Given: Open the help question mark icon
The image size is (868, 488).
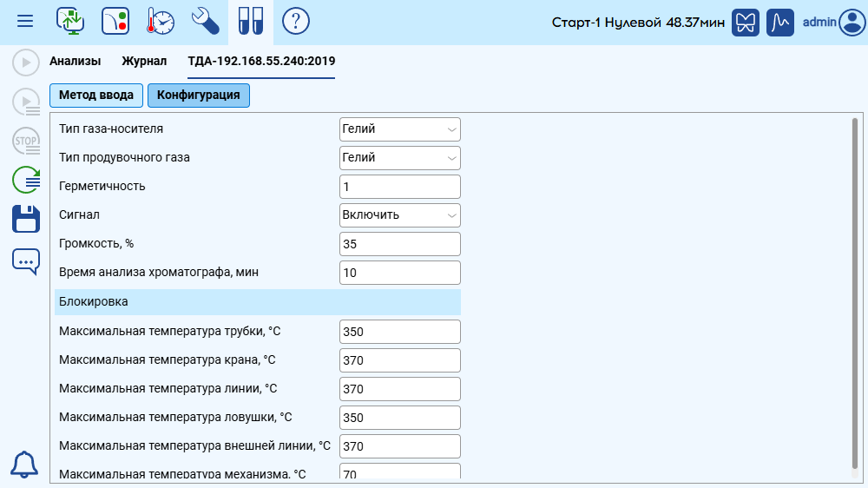Looking at the screenshot, I should coord(296,21).
